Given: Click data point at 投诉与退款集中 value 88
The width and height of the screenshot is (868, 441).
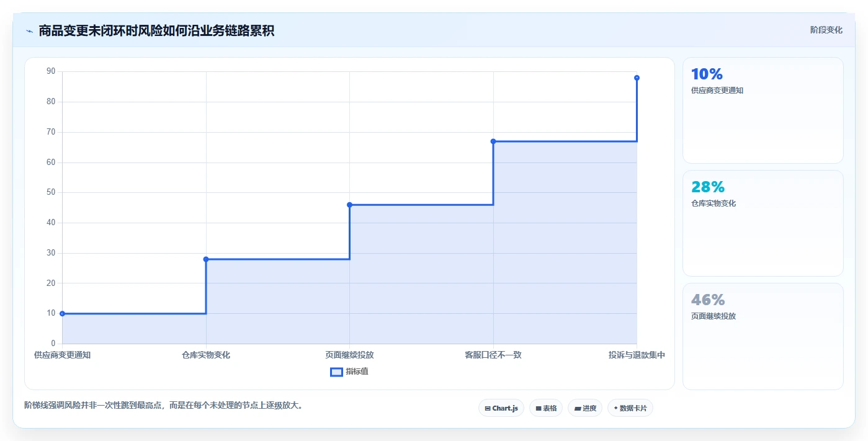Looking at the screenshot, I should (x=637, y=78).
